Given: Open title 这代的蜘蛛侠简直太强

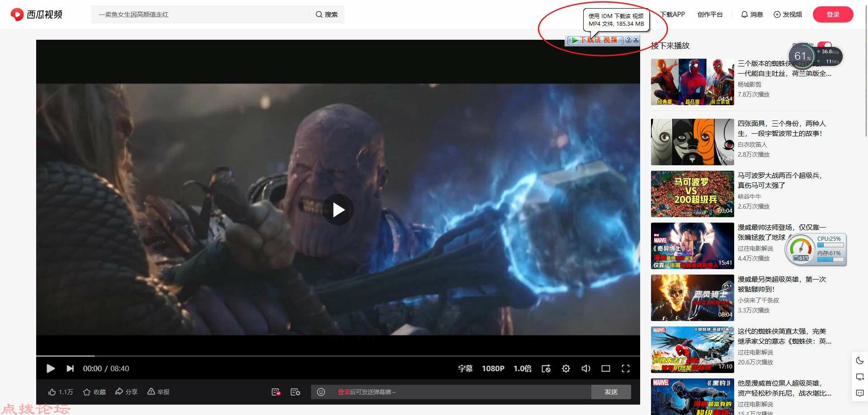Looking at the screenshot, I should [784, 336].
